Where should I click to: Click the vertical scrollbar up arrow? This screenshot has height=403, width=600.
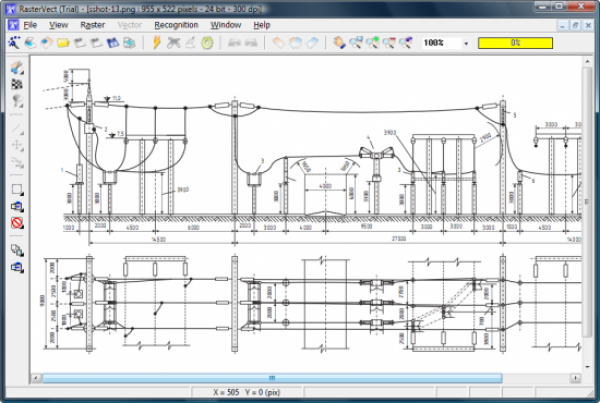tap(588, 63)
